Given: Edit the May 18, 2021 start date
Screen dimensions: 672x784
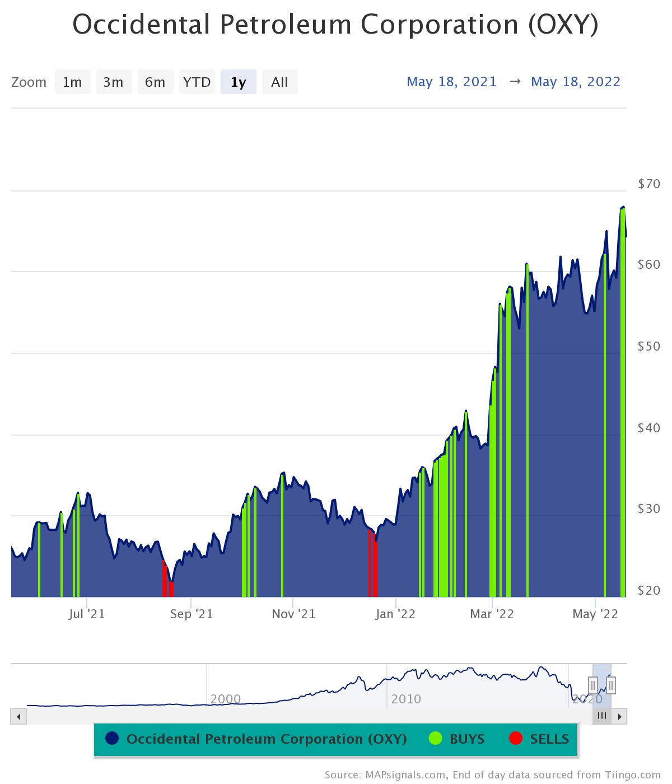Looking at the screenshot, I should pos(451,82).
